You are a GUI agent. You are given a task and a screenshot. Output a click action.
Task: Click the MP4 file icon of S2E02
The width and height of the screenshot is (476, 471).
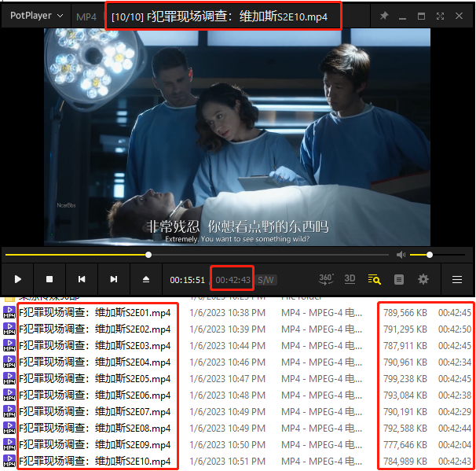coord(9,329)
